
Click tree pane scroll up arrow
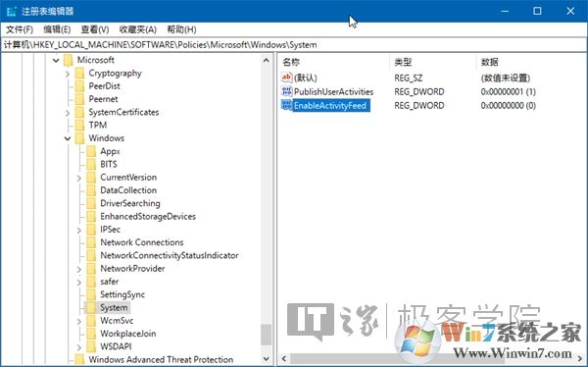(x=267, y=60)
